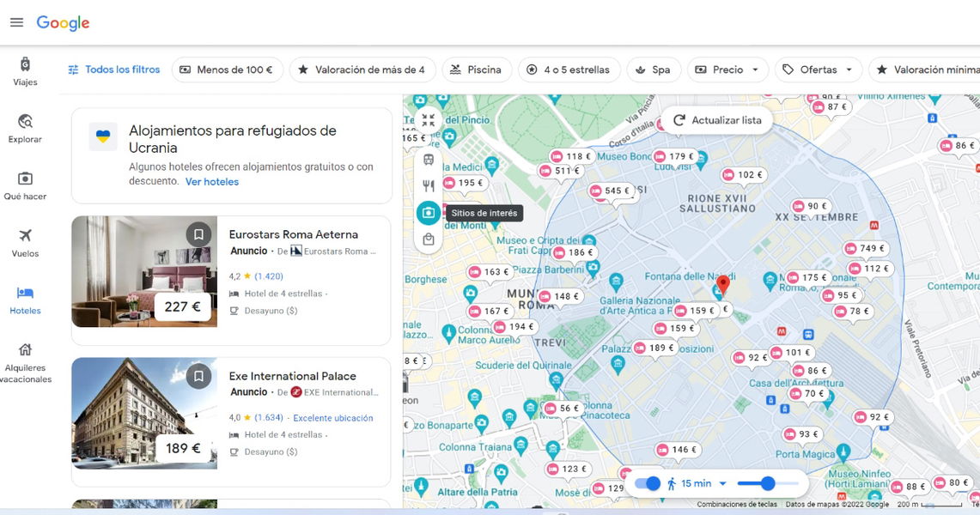Open Qué hacer in the sidebar
The image size is (980, 515).
tap(25, 186)
